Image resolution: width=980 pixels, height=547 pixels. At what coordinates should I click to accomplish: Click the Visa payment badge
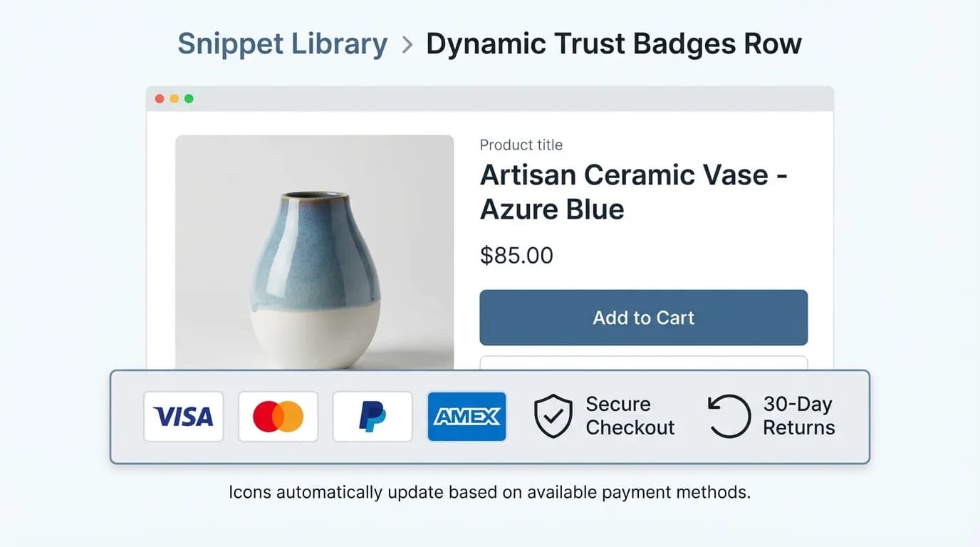(184, 417)
